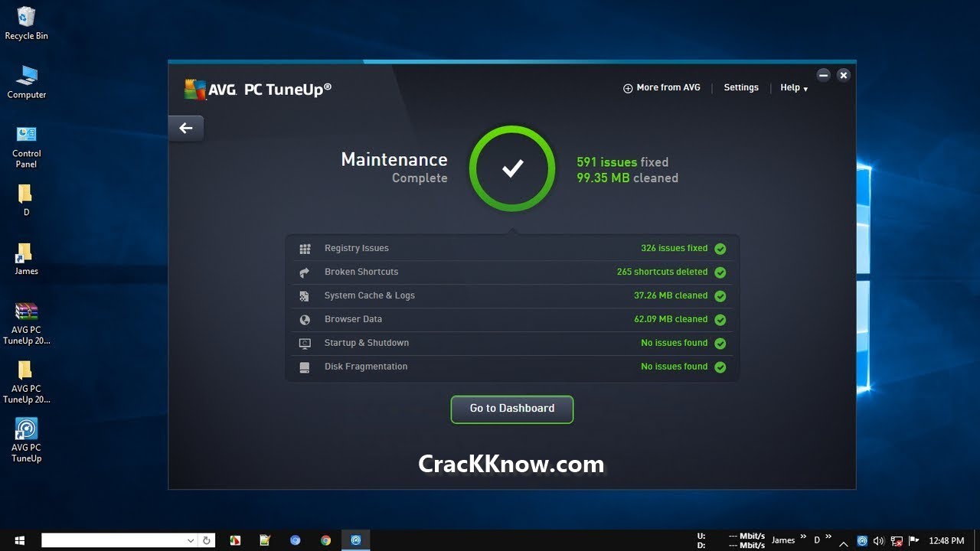Click the network status tray icon

895,540
